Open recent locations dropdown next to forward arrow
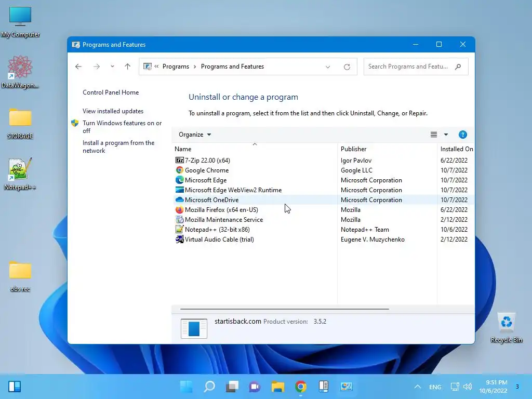Screen dimensions: 532x399 point(112,66)
